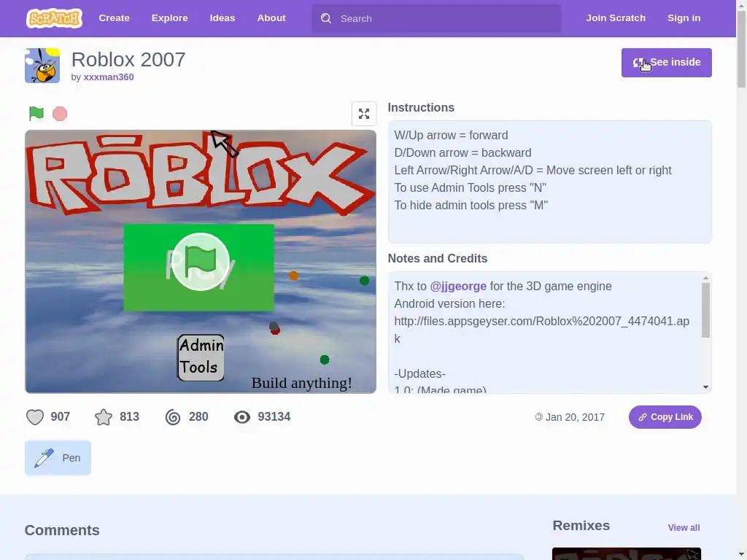Click the '813' favorites count
Image resolution: width=747 pixels, height=560 pixels.
coord(129,416)
